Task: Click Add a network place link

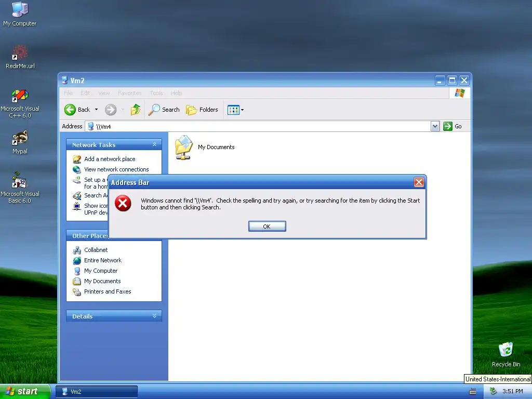Action: [x=110, y=159]
